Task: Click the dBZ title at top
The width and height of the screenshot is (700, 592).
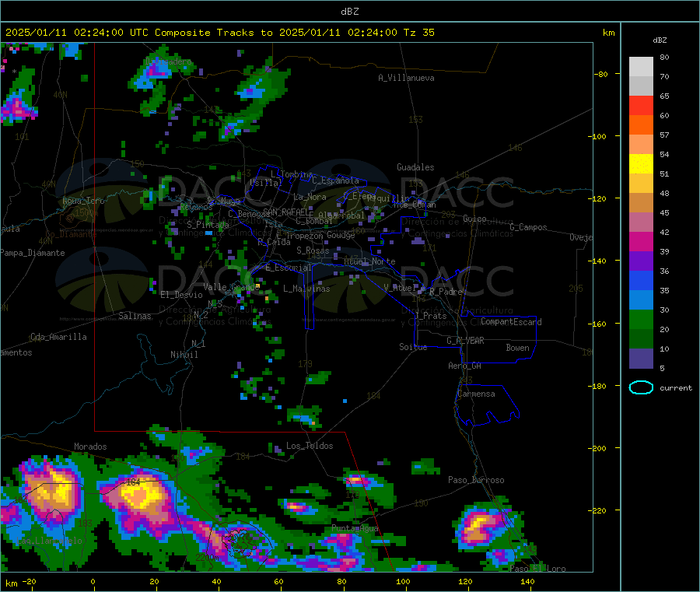Action: point(349,12)
